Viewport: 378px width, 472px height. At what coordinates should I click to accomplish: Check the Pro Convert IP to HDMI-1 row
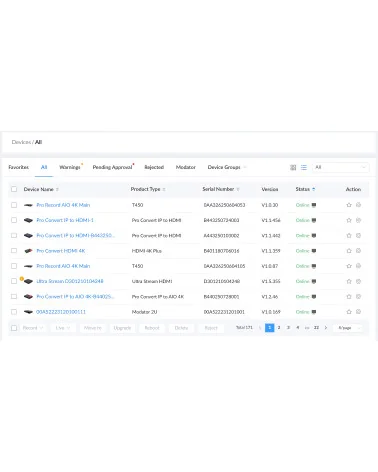click(x=14, y=220)
